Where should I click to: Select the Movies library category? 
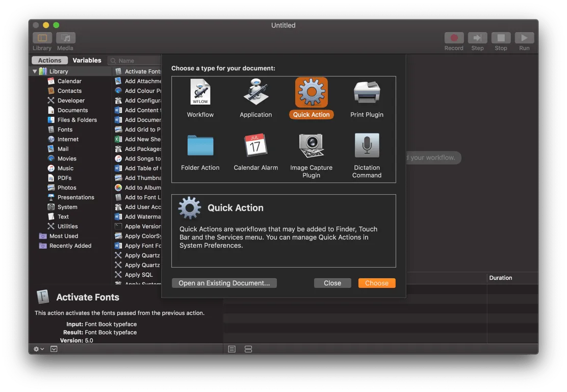click(67, 159)
